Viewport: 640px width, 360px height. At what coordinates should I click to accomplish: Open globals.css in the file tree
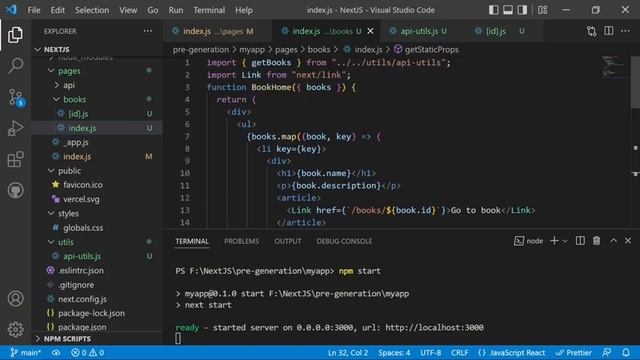coord(83,228)
